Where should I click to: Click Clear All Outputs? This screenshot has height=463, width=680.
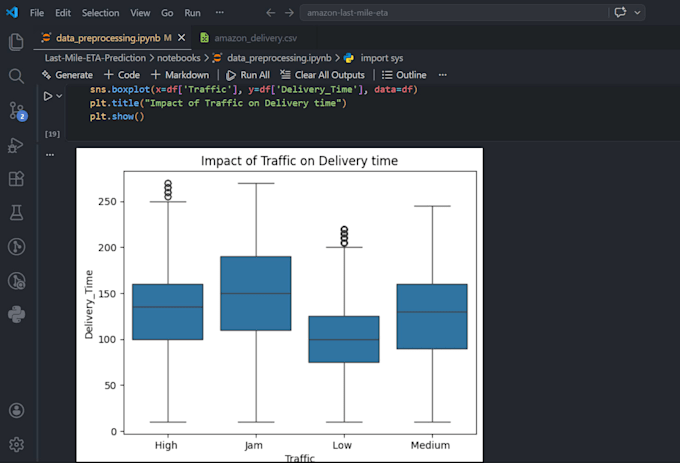322,75
